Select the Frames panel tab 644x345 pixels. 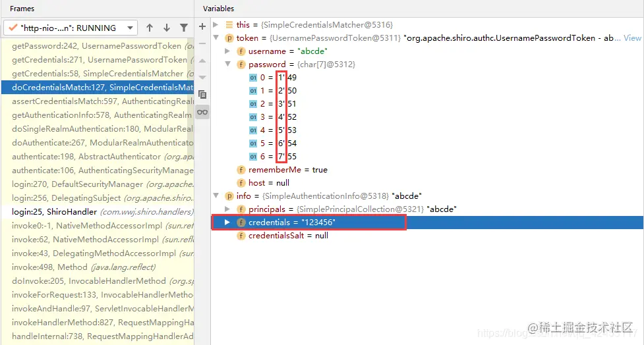coord(22,9)
